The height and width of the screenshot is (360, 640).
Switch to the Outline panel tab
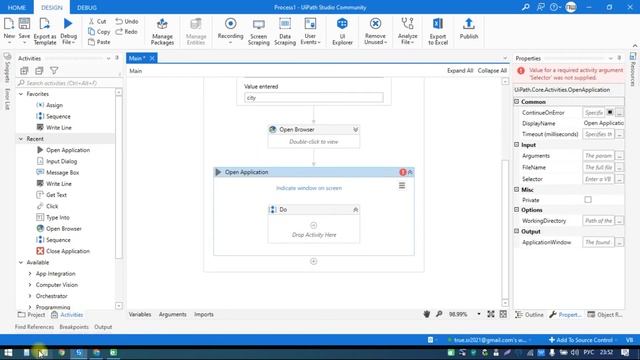pyautogui.click(x=529, y=315)
